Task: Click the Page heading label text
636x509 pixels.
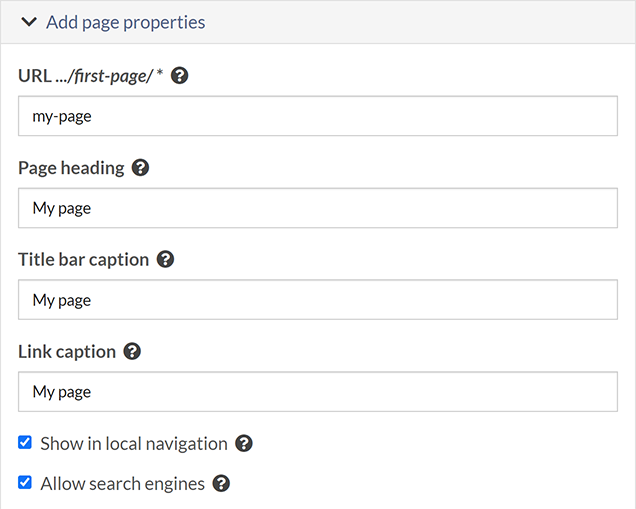Action: pyautogui.click(x=71, y=168)
